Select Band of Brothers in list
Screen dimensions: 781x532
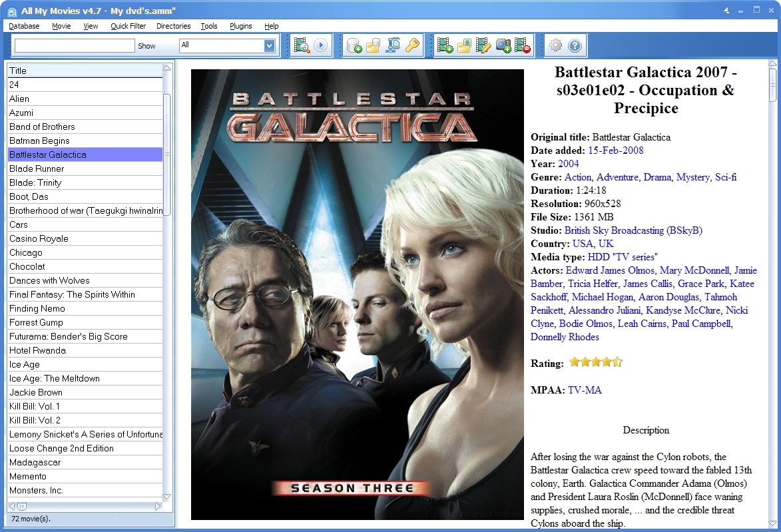point(85,127)
